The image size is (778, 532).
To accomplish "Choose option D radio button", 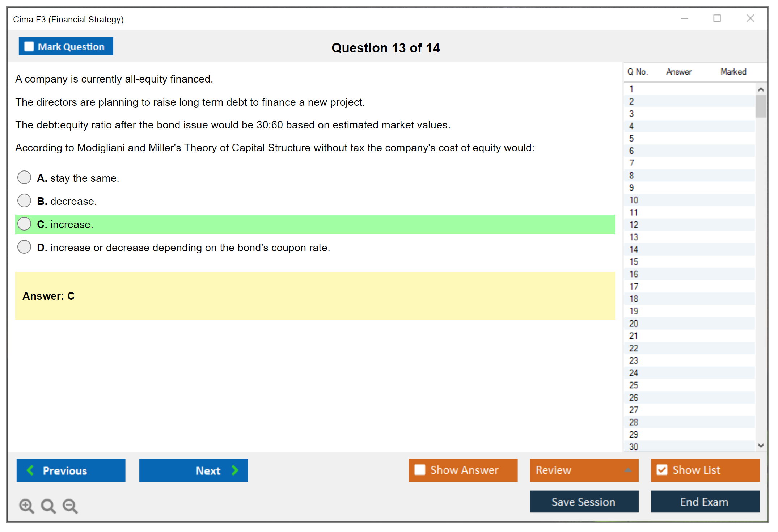I will click(x=24, y=247).
